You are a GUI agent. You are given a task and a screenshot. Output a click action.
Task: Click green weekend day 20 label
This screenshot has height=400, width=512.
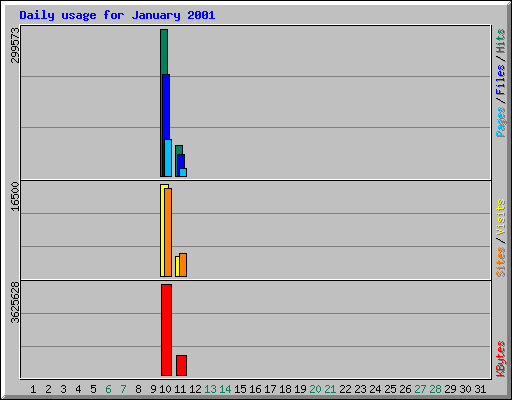315,389
